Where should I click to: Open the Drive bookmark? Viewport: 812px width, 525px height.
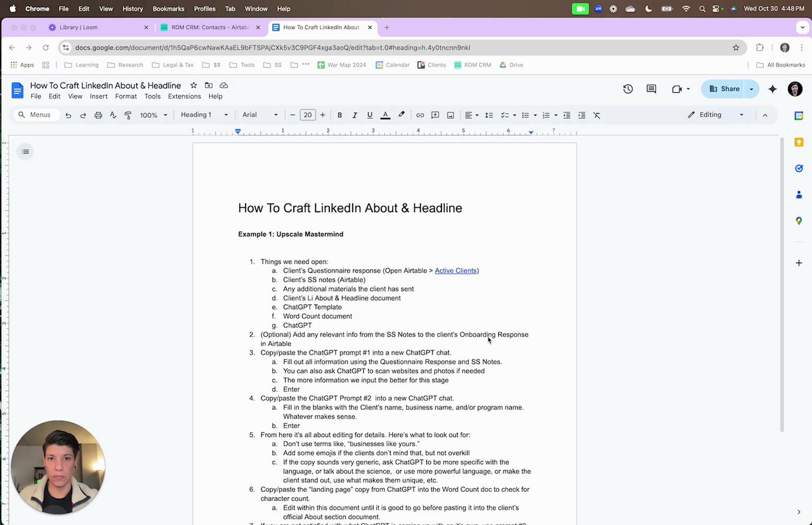tap(511, 65)
